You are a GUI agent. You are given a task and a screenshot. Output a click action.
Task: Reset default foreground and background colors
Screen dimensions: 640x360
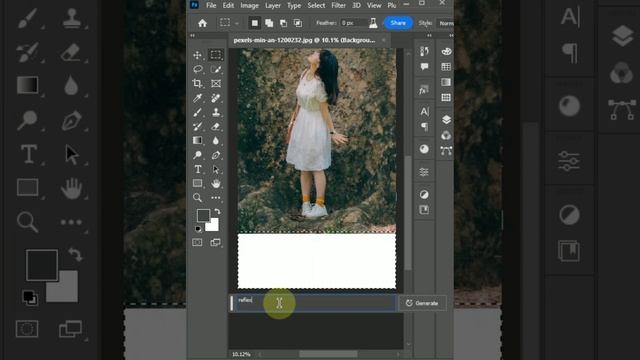(x=198, y=229)
